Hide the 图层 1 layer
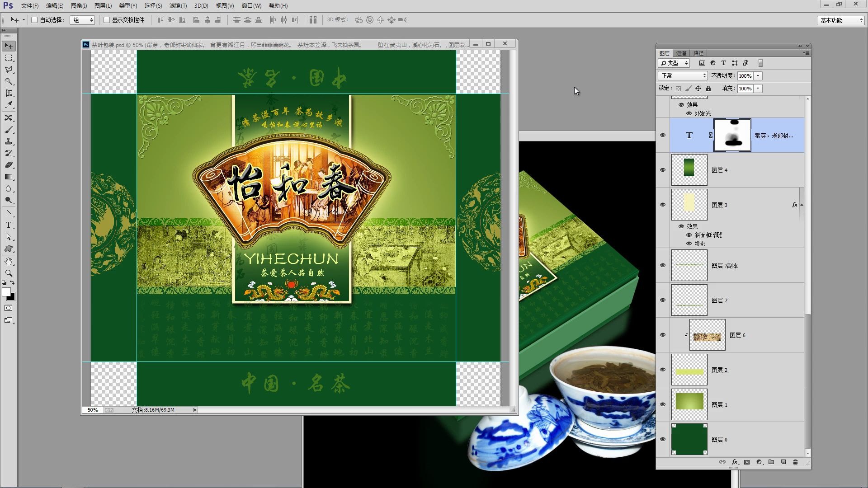The image size is (868, 488). pyautogui.click(x=663, y=404)
